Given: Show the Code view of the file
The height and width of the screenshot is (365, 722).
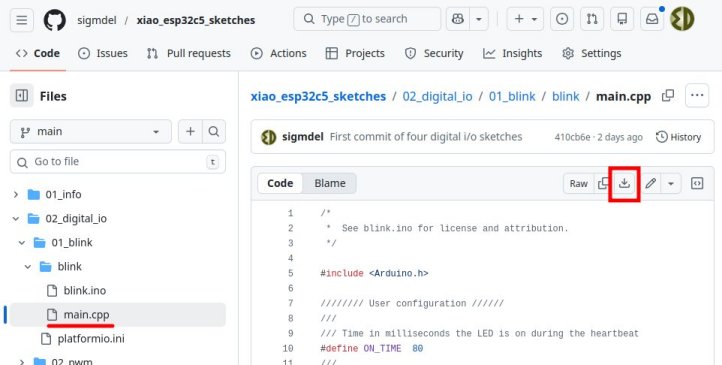Looking at the screenshot, I should [280, 183].
